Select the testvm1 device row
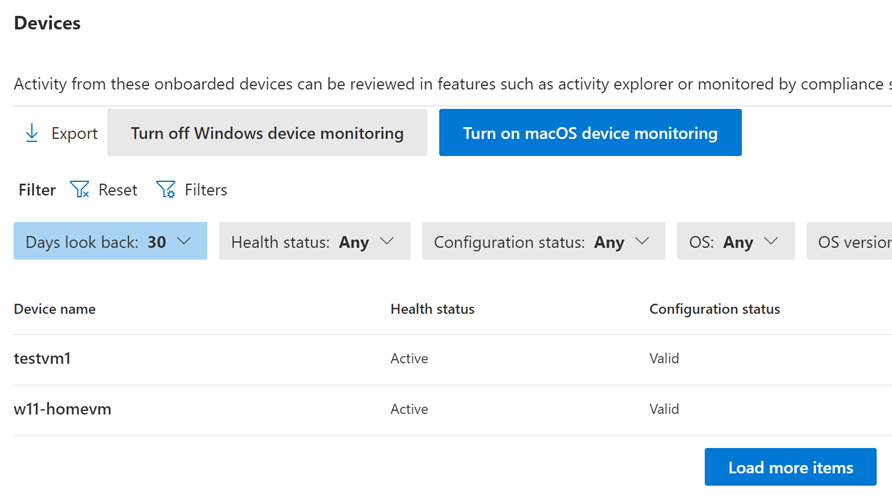 42,358
